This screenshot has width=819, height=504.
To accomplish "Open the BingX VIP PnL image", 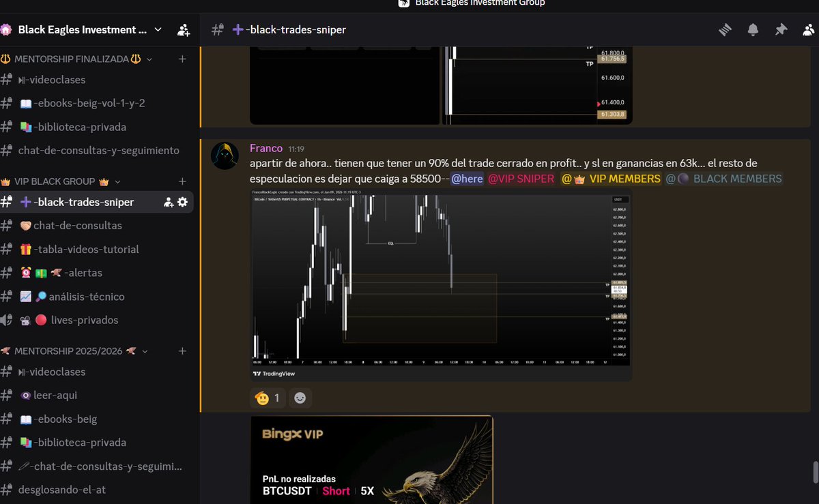I will [x=371, y=460].
